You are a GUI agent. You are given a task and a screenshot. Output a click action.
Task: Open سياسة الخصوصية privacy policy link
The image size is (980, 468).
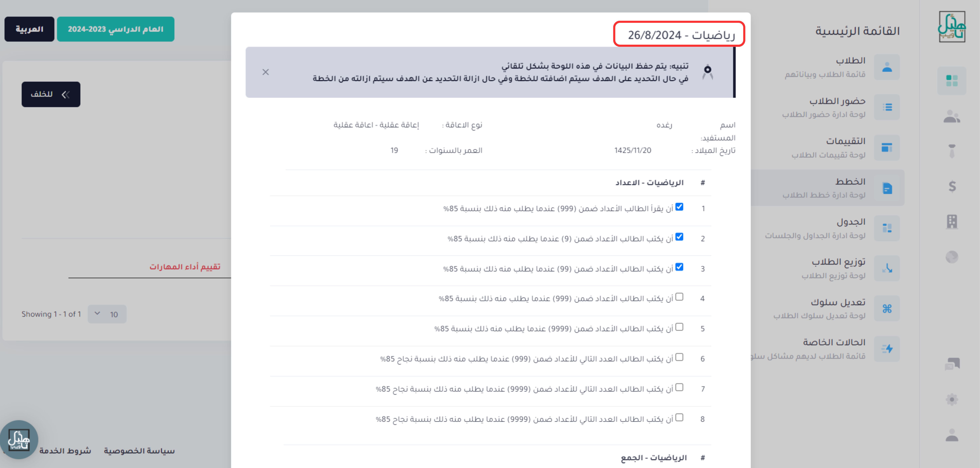tap(139, 451)
